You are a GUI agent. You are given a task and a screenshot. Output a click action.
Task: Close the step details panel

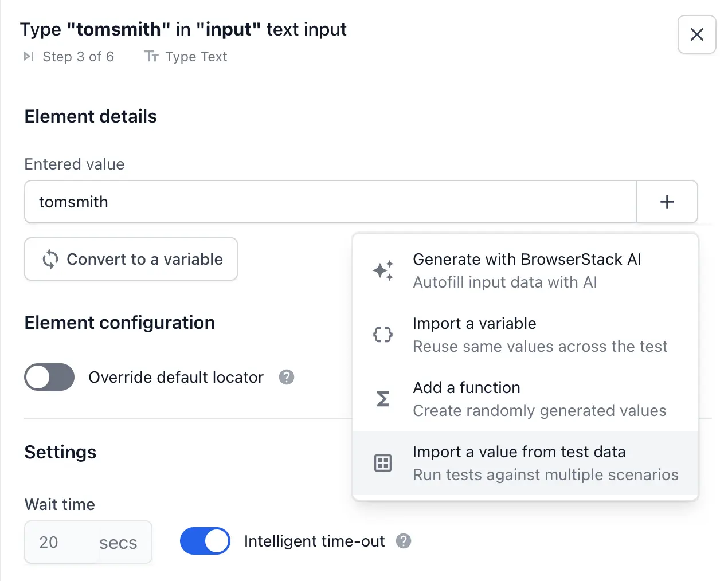pos(696,34)
